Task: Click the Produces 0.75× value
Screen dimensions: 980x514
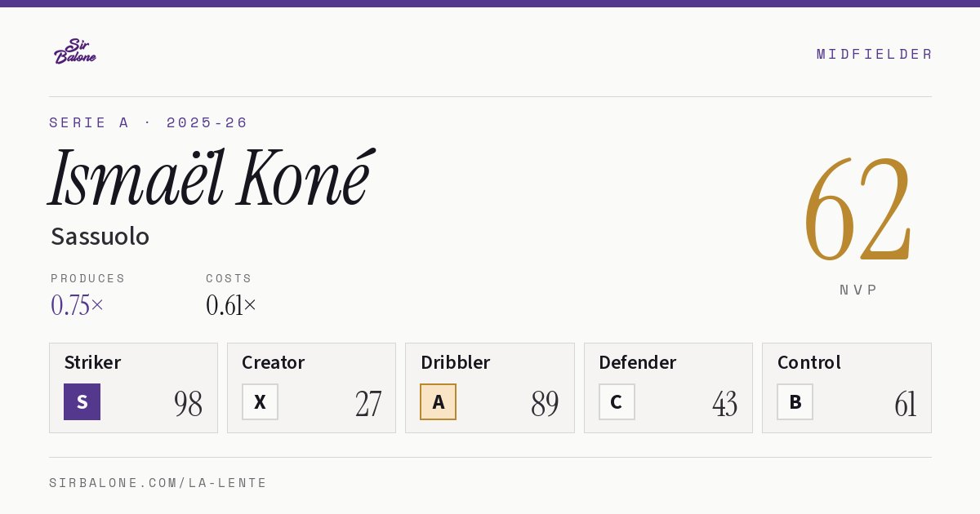Action: click(x=77, y=305)
